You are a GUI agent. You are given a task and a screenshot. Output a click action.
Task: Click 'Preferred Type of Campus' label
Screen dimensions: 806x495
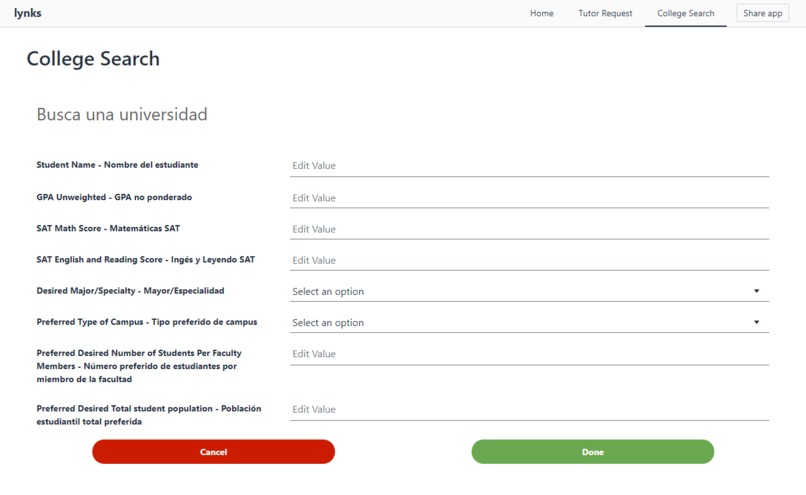146,322
